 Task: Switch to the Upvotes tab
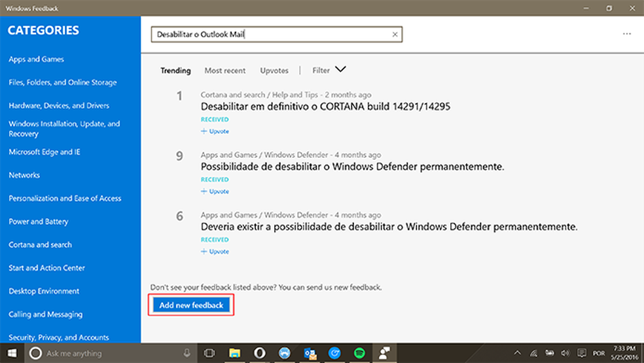tap(274, 71)
